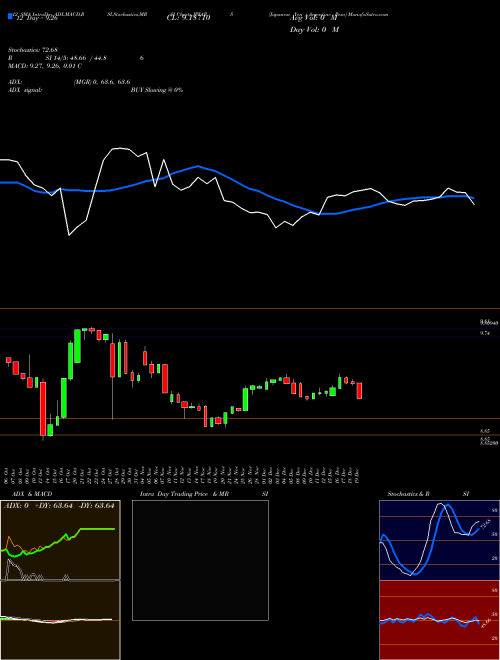Click the 'MACD: 9.27, 9.26, 0.01 C' line
The height and width of the screenshot is (660, 500).
coord(45,66)
